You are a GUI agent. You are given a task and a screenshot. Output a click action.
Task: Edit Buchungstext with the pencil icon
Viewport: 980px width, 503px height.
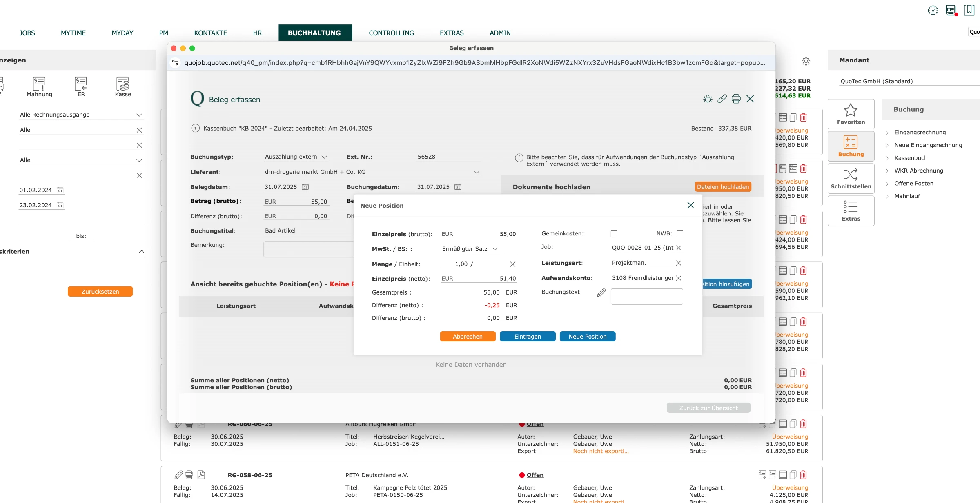(x=601, y=292)
